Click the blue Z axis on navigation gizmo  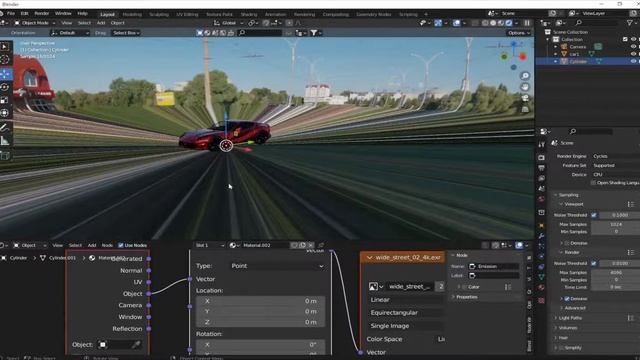[x=514, y=43]
